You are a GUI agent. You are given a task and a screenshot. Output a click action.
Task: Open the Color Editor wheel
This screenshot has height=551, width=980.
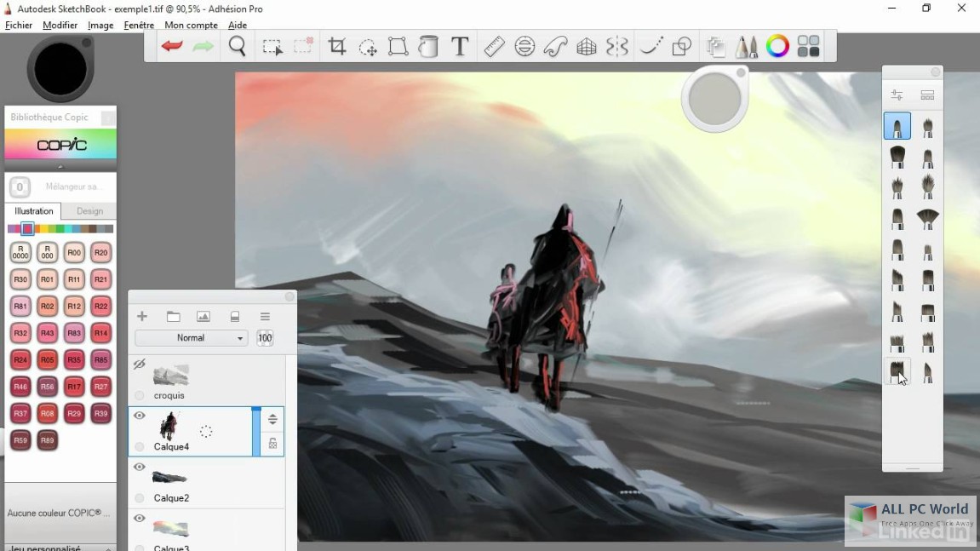point(777,46)
